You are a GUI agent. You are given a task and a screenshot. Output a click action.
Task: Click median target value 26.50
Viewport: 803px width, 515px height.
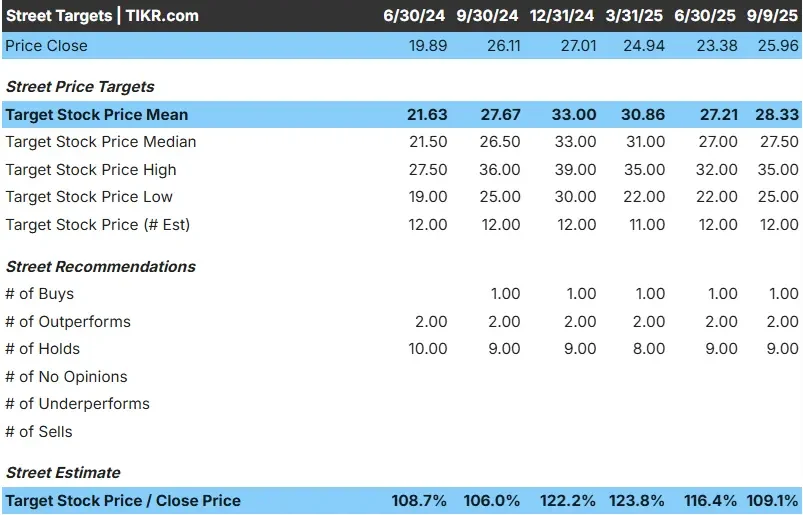tap(500, 142)
